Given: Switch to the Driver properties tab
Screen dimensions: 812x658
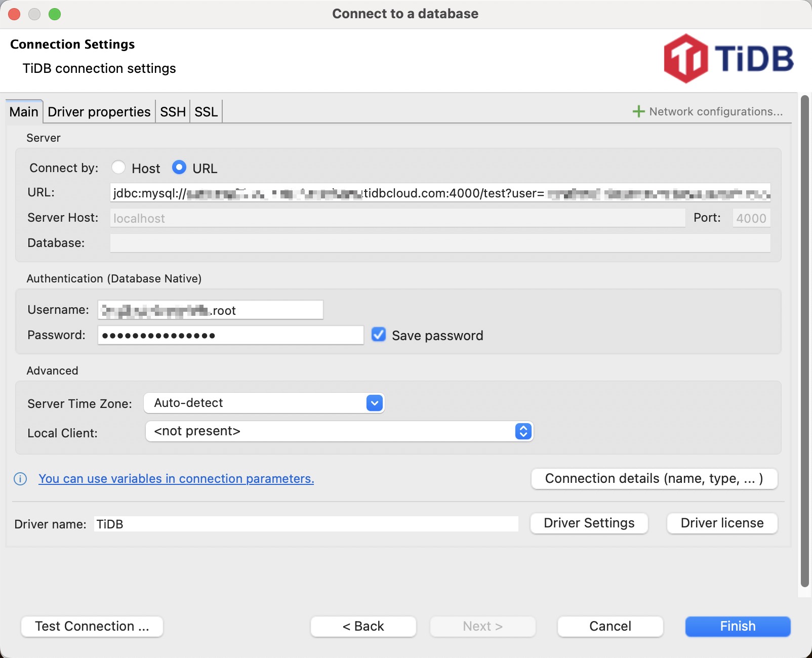Looking at the screenshot, I should pos(99,112).
